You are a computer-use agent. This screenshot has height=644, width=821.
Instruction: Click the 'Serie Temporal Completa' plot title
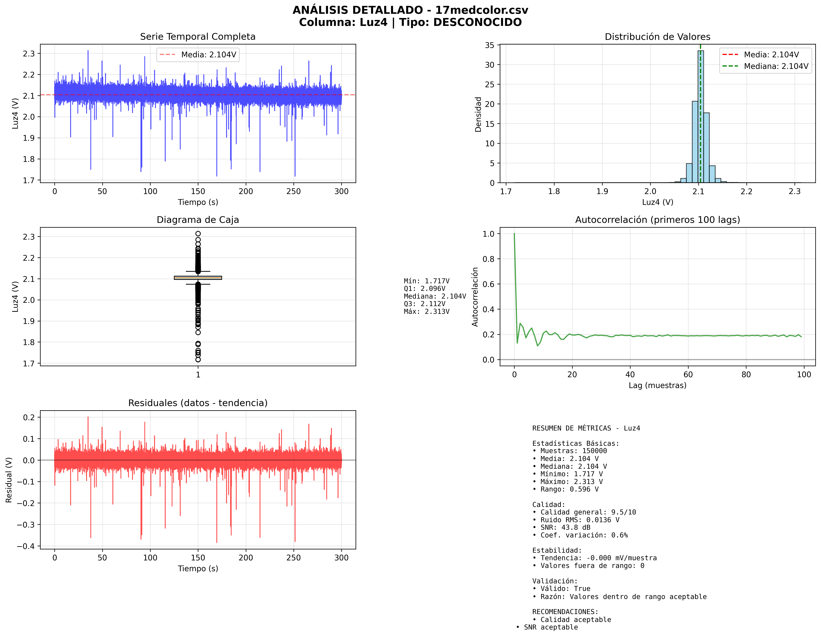click(x=197, y=37)
